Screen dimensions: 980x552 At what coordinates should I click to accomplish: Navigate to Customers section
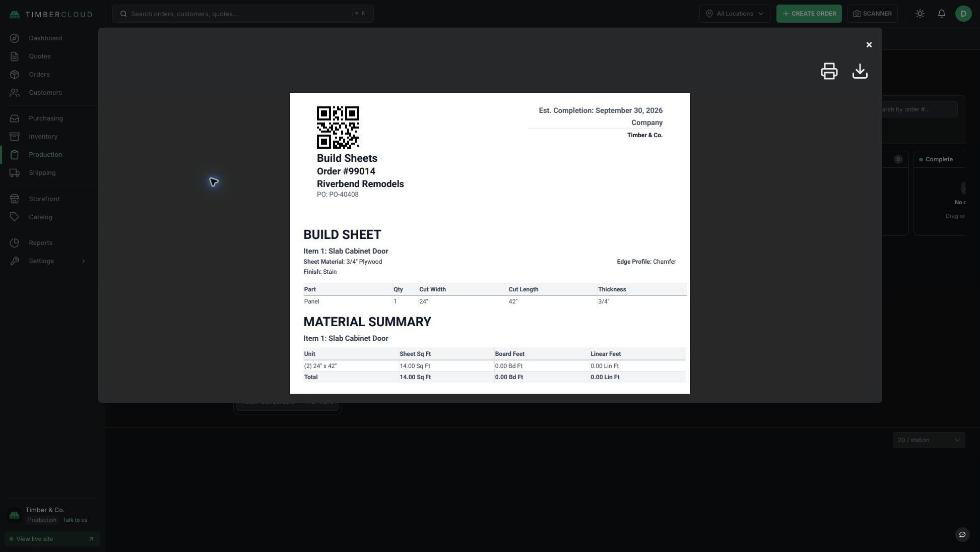click(45, 93)
